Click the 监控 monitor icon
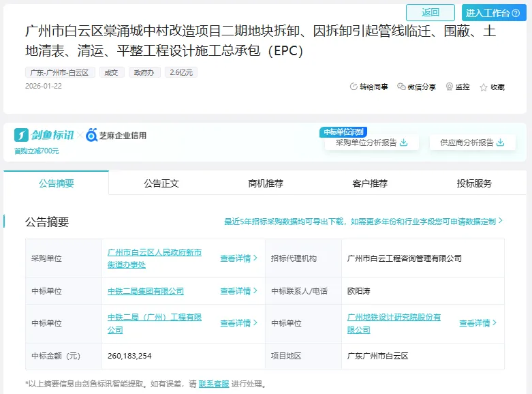Screen dimensions: 532x394 pyautogui.click(x=450, y=87)
